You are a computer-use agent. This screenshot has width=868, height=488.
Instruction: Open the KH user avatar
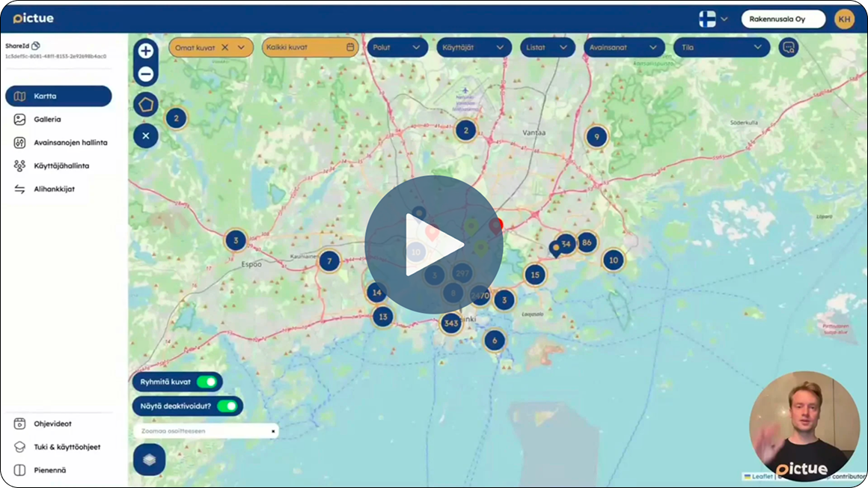coord(844,19)
